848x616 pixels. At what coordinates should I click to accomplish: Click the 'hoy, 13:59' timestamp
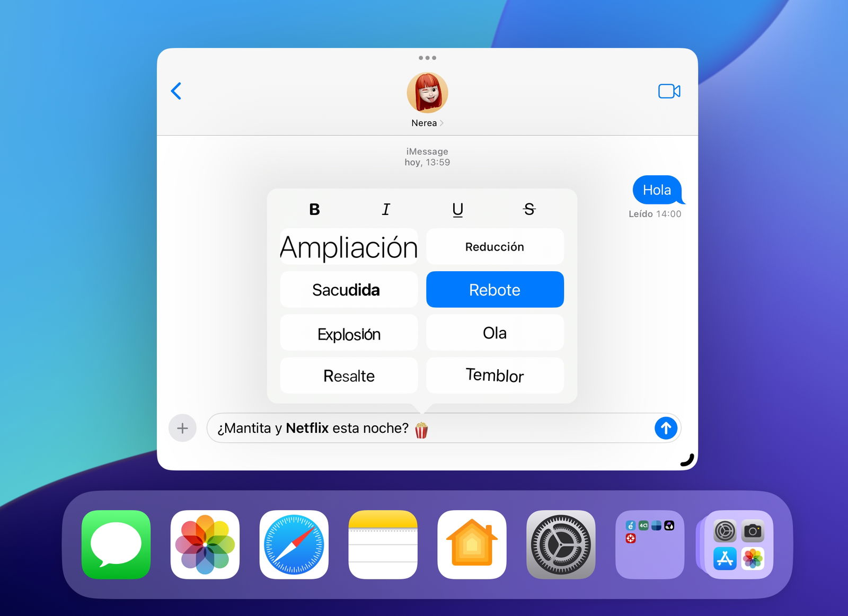[x=427, y=162]
